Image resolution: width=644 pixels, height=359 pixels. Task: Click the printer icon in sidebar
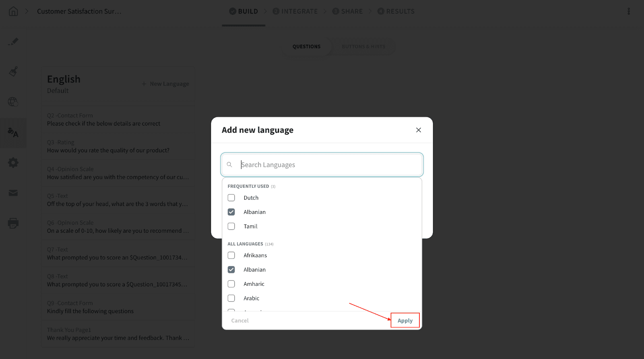coord(13,223)
